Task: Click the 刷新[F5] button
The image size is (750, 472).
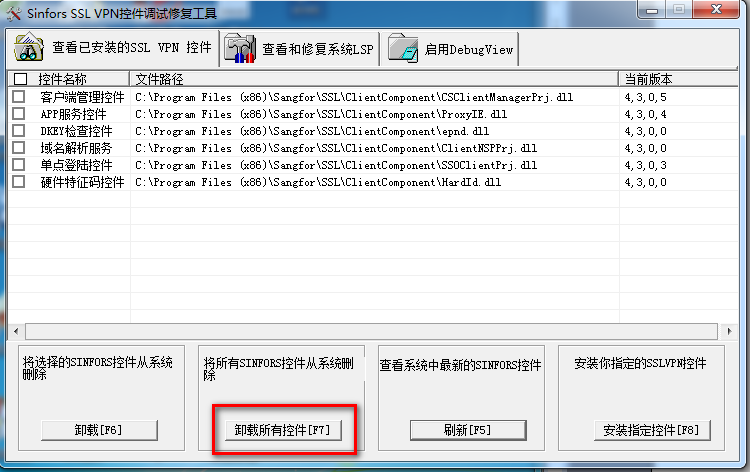Action: coord(468,430)
